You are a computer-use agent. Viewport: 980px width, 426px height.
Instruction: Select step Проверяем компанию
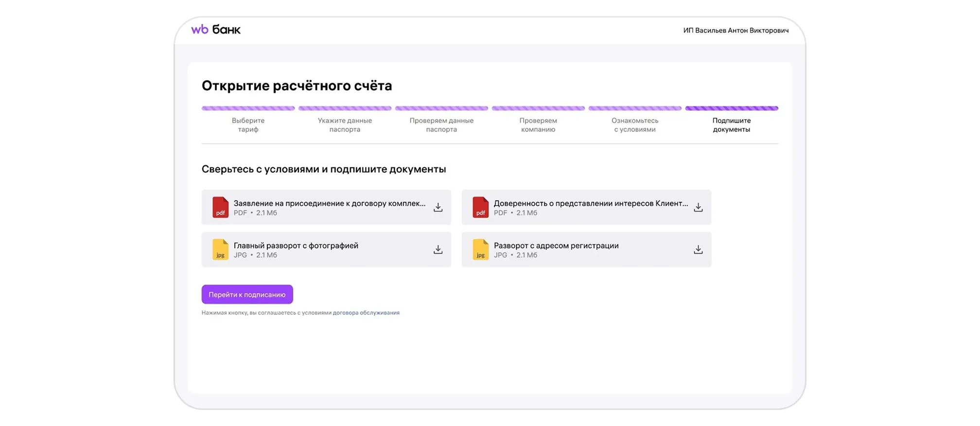(x=538, y=125)
